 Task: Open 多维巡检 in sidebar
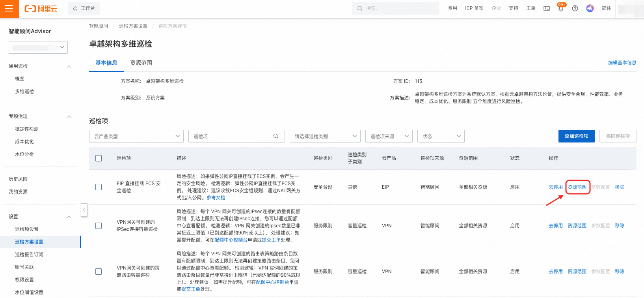(x=24, y=92)
